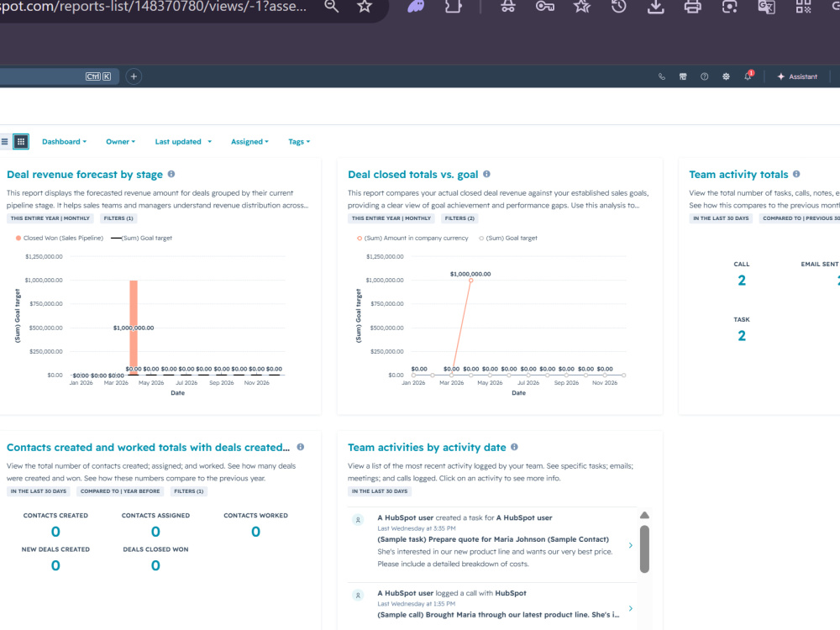840x630 pixels.
Task: Open info icon for Deal closed totals vs. goal
Action: tap(486, 174)
